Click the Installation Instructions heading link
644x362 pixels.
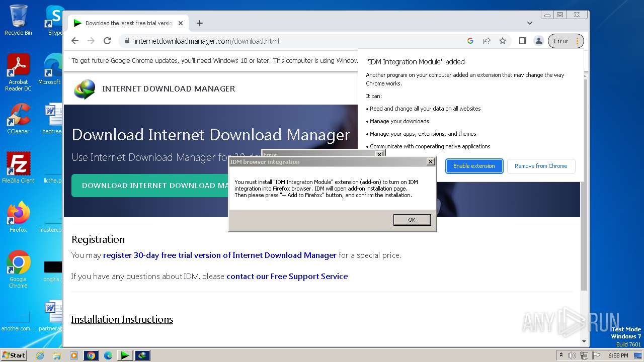[122, 319]
